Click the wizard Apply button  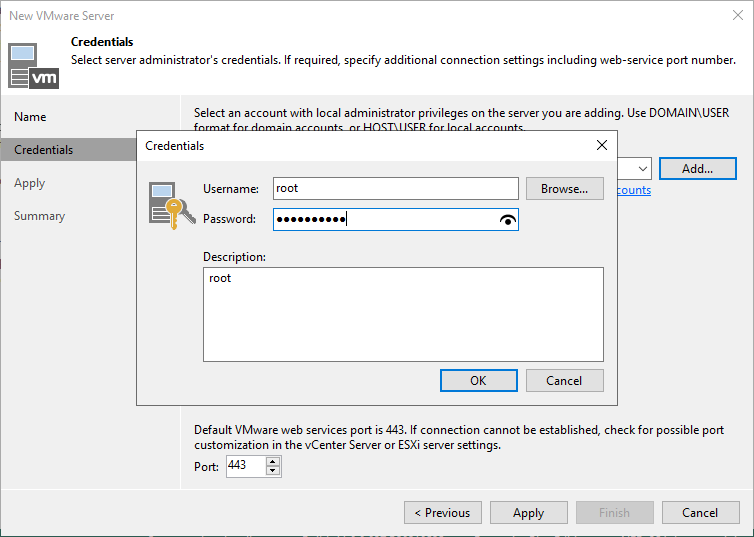click(528, 512)
